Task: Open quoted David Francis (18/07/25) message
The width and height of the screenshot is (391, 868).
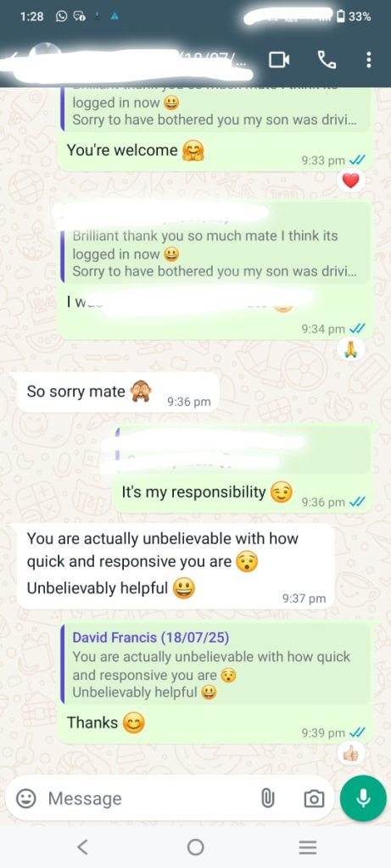Action: tap(215, 665)
